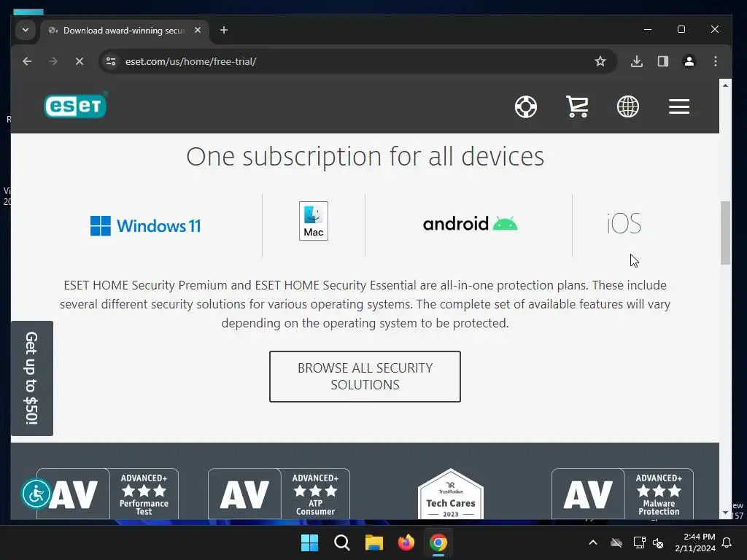This screenshot has width=747, height=560.
Task: Open the network status tray icon
Action: coord(639,542)
